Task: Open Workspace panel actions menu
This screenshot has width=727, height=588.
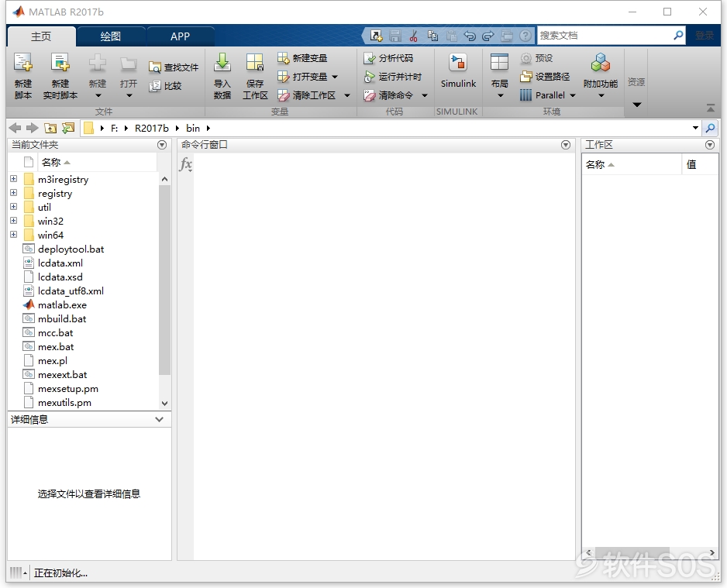Action: [710, 145]
